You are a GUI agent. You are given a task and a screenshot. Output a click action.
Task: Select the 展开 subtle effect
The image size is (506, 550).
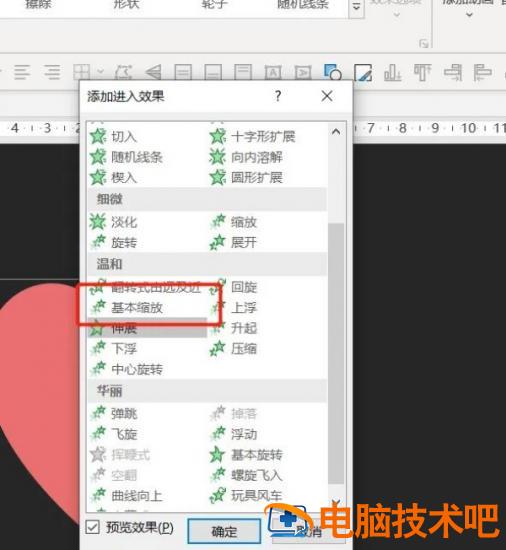click(x=234, y=242)
